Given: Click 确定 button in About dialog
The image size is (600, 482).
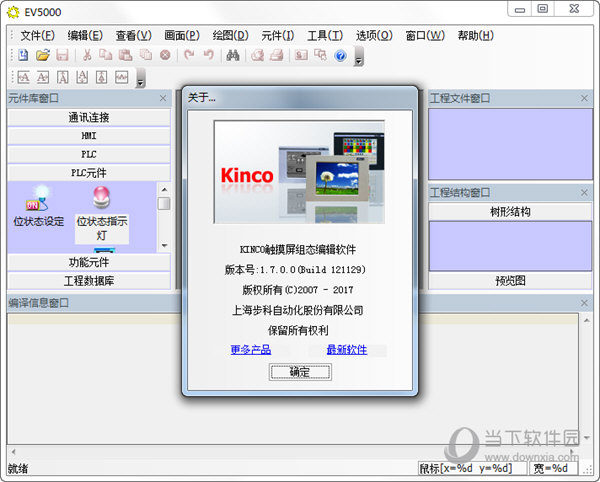Looking at the screenshot, I should click(x=300, y=372).
